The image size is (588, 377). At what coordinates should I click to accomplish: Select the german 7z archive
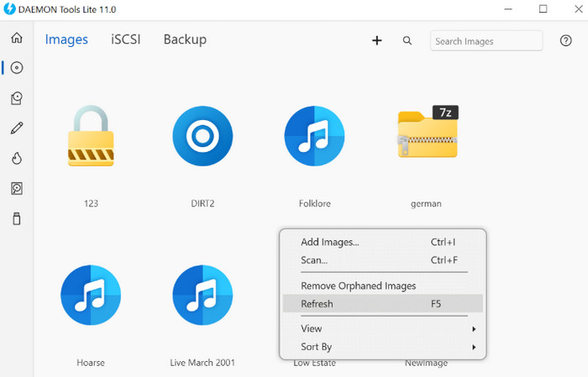pos(428,131)
